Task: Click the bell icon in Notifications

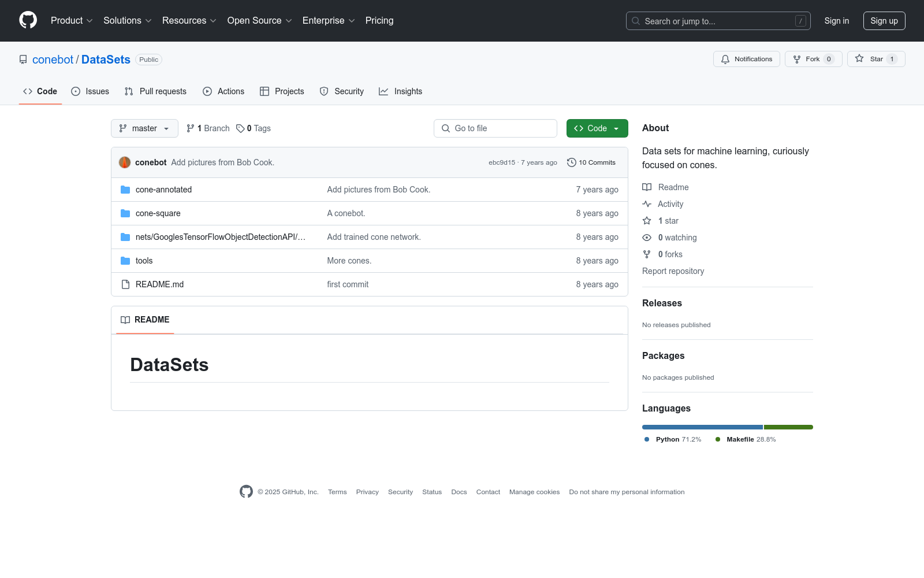Action: (x=725, y=59)
